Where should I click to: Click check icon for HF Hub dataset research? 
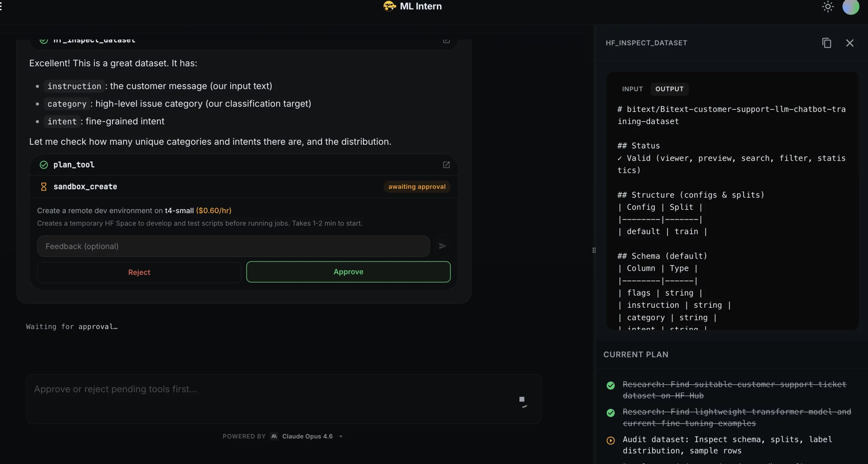coord(610,386)
